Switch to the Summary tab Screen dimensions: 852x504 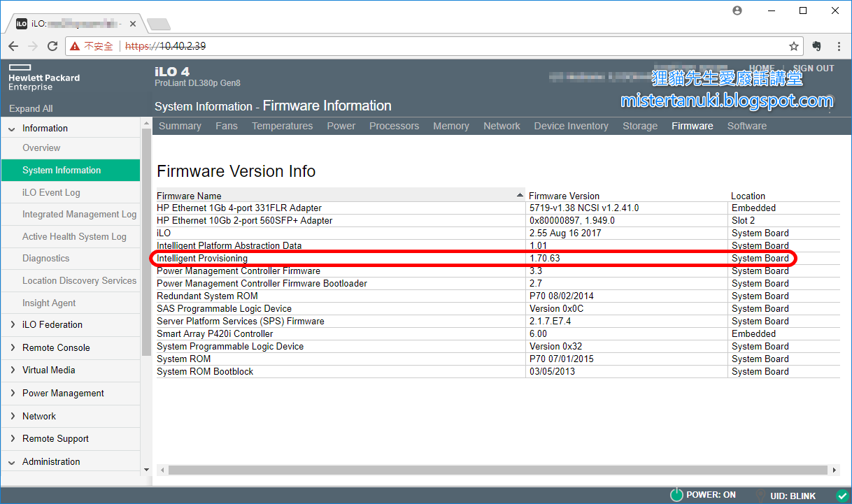pyautogui.click(x=180, y=126)
